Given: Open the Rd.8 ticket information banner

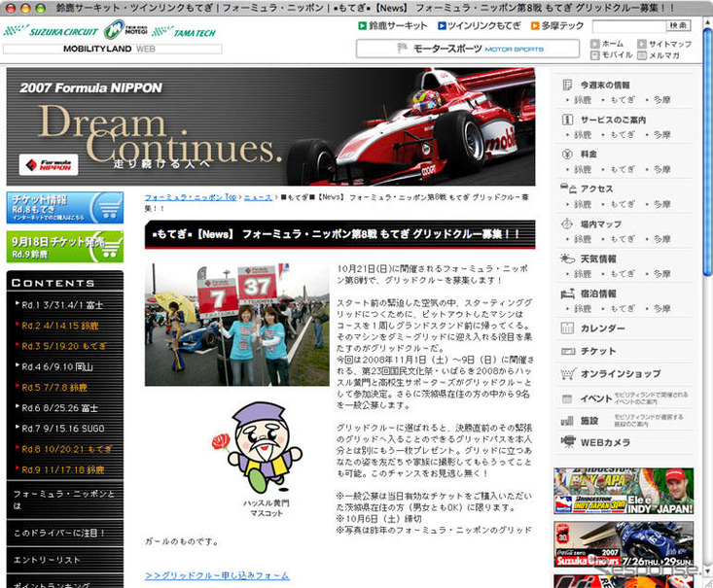Looking at the screenshot, I should click(64, 207).
